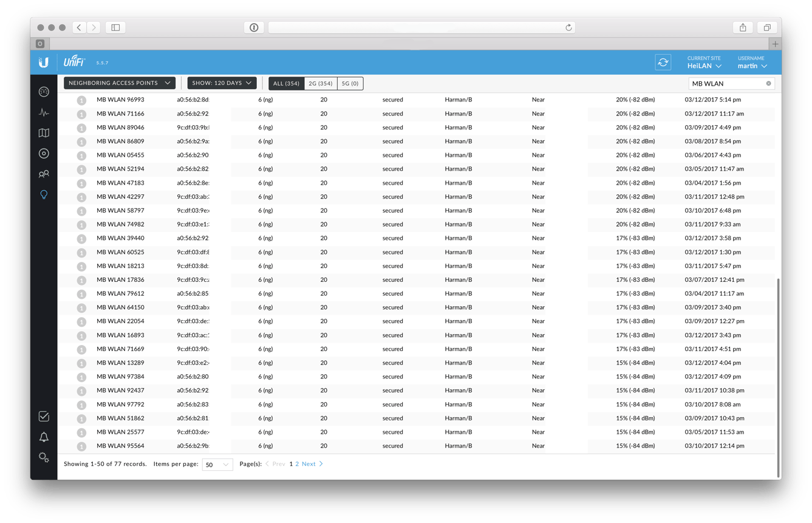
Task: Click the MB WLAN 42297 name
Action: (120, 197)
